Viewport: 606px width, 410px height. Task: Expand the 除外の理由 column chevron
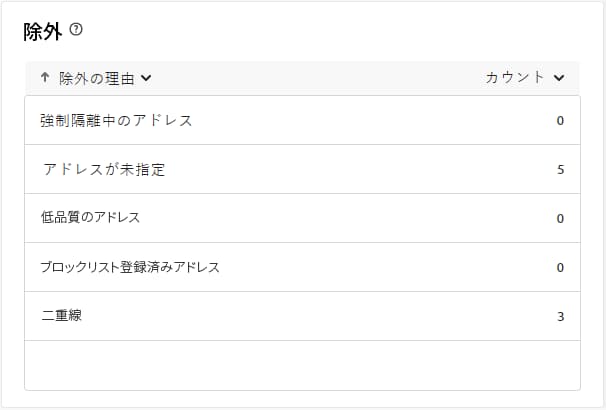[x=146, y=78]
